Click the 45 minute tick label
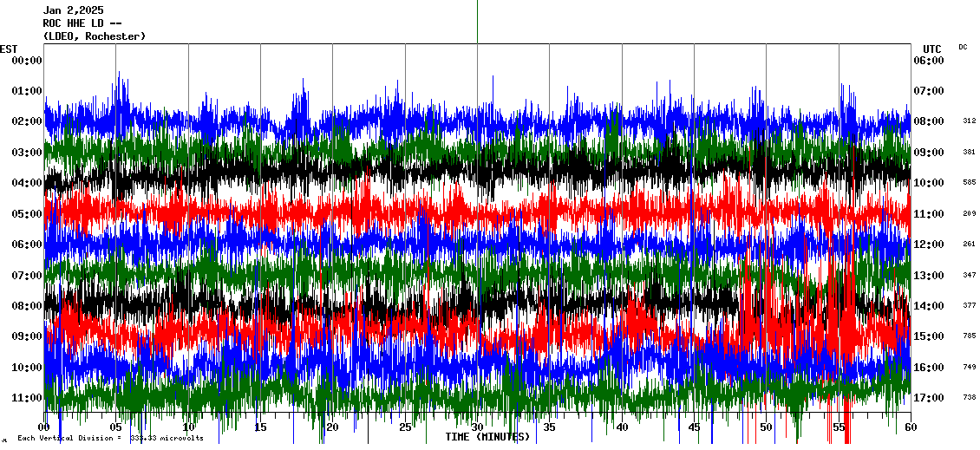The width and height of the screenshot is (980, 450). [694, 428]
